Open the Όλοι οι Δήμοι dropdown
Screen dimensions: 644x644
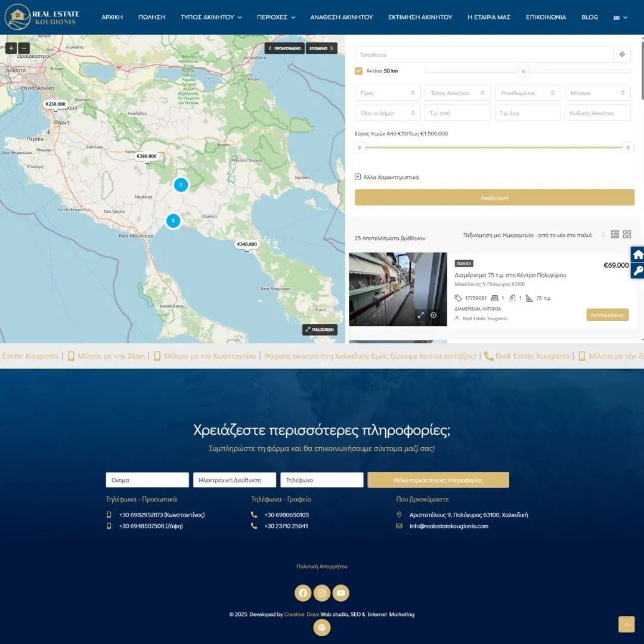tap(388, 113)
